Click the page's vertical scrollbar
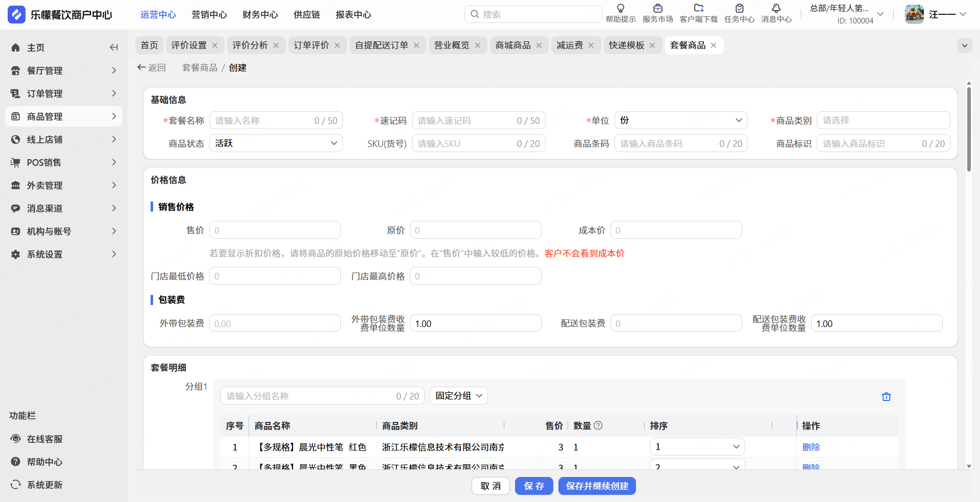 [969, 130]
